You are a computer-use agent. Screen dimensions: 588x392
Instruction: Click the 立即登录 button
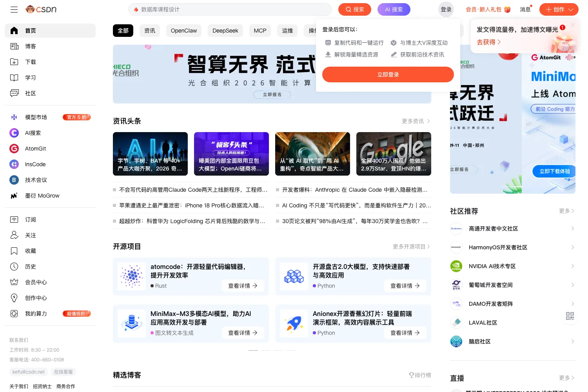pos(388,74)
